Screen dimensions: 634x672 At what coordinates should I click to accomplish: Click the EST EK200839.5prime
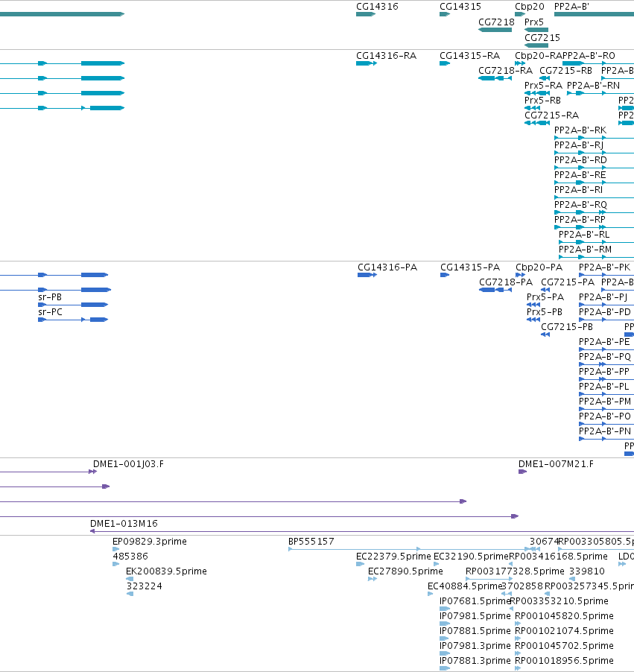pyautogui.click(x=166, y=571)
